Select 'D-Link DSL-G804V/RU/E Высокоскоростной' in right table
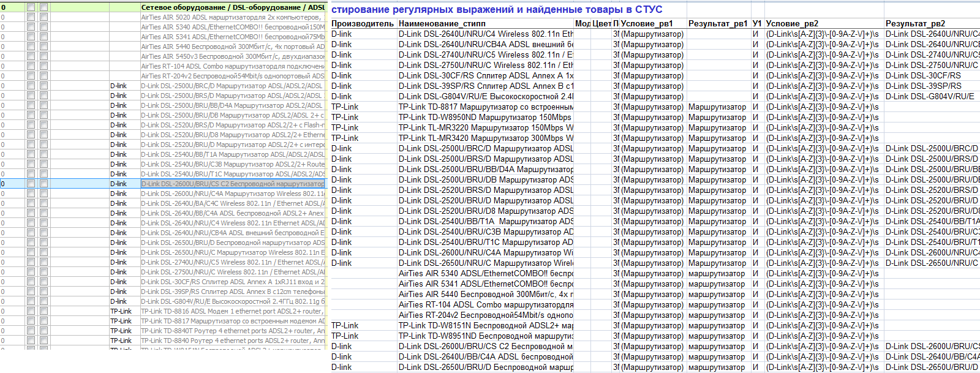This screenshot has width=980, height=373. (x=486, y=96)
